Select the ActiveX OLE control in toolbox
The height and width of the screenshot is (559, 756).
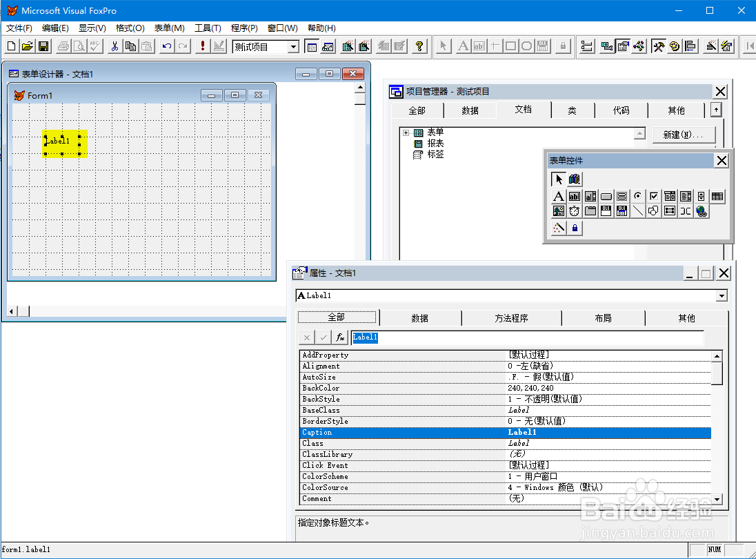click(606, 211)
